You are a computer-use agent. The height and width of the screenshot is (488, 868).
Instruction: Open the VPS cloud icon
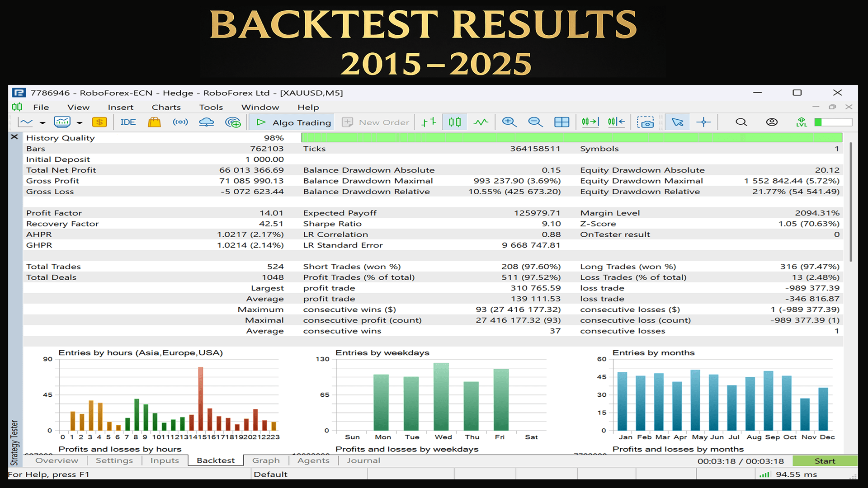click(x=207, y=122)
